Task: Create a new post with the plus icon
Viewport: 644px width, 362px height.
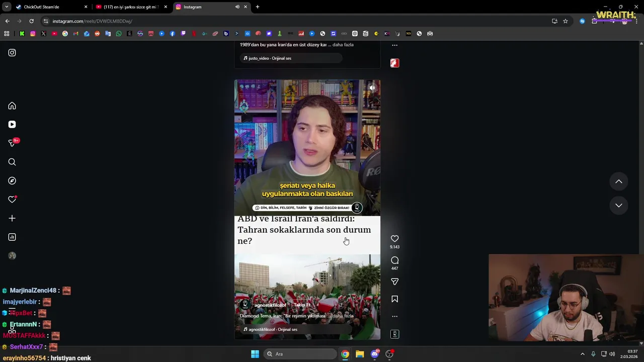Action: 12,218
